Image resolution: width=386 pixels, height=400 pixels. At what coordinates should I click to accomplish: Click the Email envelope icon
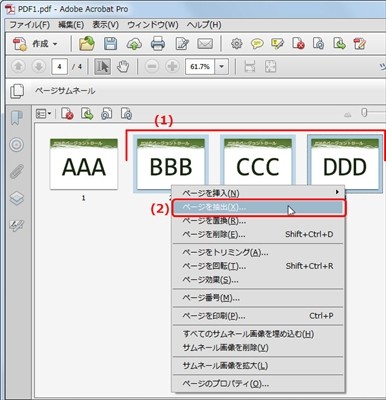pyautogui.click(x=205, y=44)
